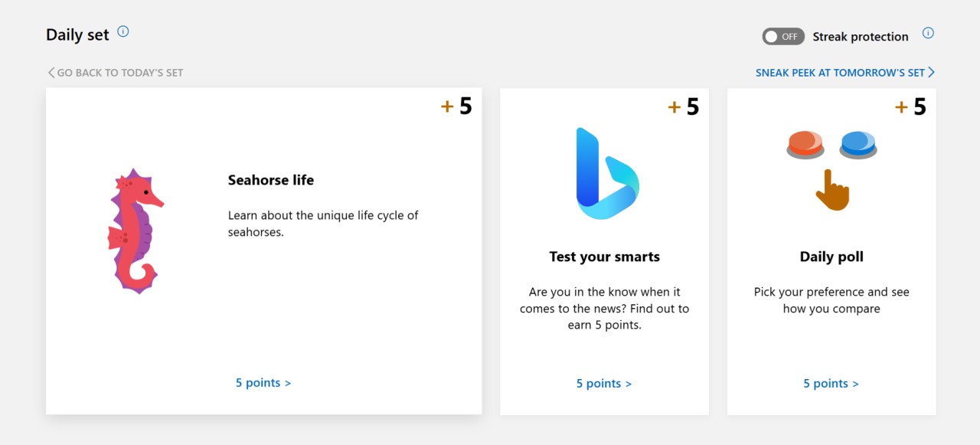Open the Test your smarts 5 points link
Screen dimensions: 980x445
click(604, 384)
